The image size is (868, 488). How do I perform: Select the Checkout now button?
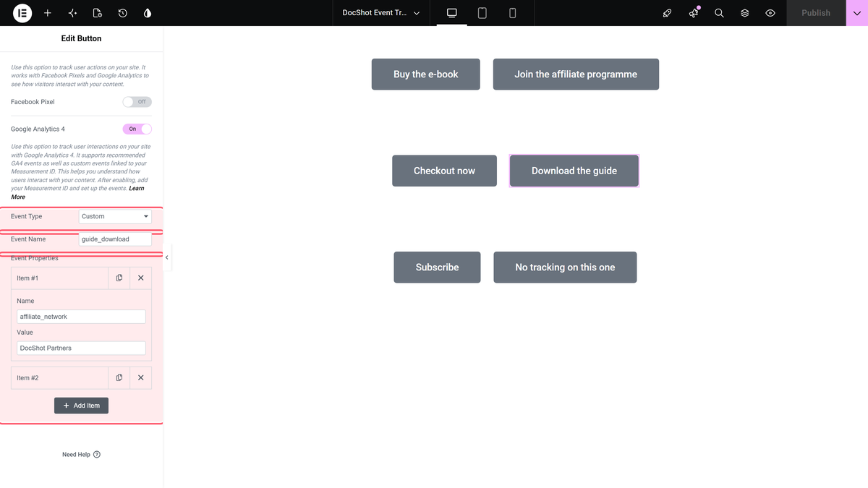[x=444, y=171]
